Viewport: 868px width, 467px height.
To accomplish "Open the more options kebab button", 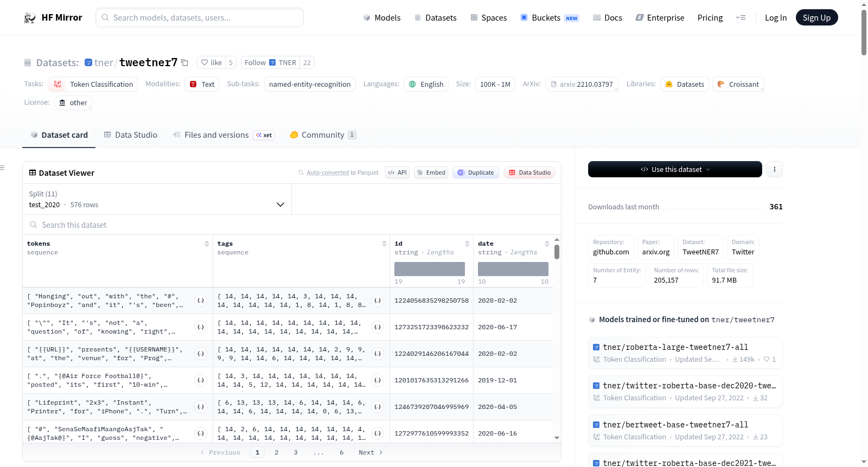I will pos(775,169).
